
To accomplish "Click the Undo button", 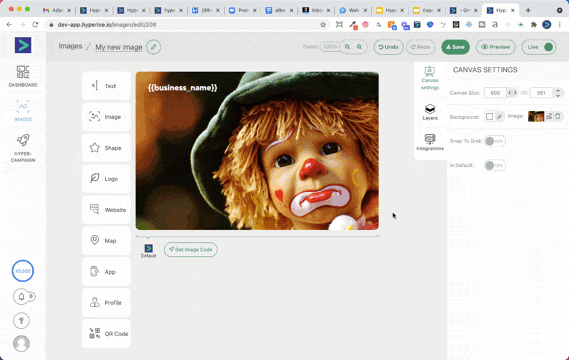I will (x=388, y=47).
